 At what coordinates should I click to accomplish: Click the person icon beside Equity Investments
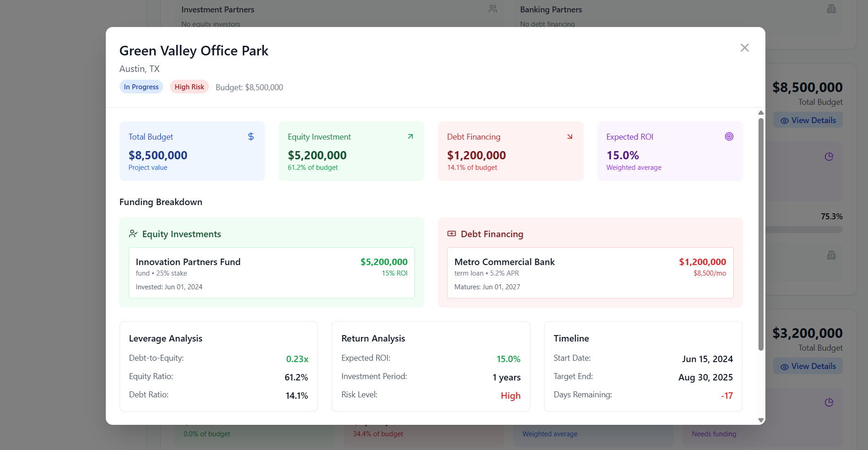(133, 234)
